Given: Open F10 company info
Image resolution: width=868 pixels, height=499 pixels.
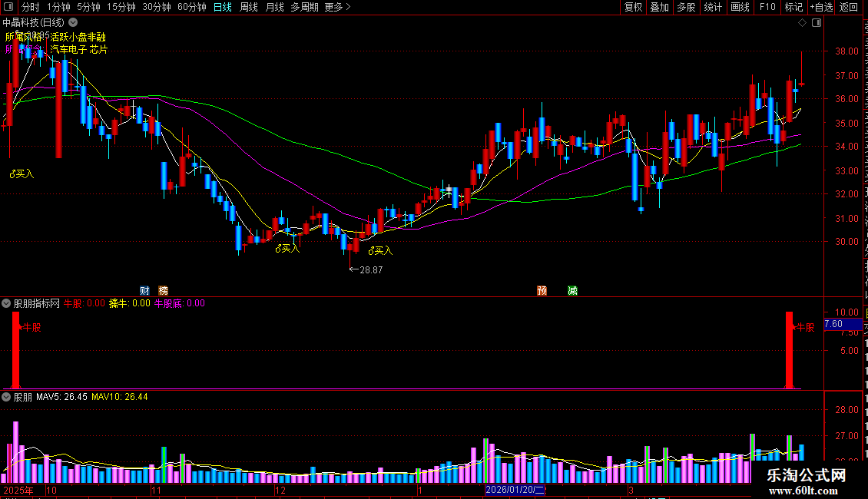Looking at the screenshot, I should [x=767, y=7].
